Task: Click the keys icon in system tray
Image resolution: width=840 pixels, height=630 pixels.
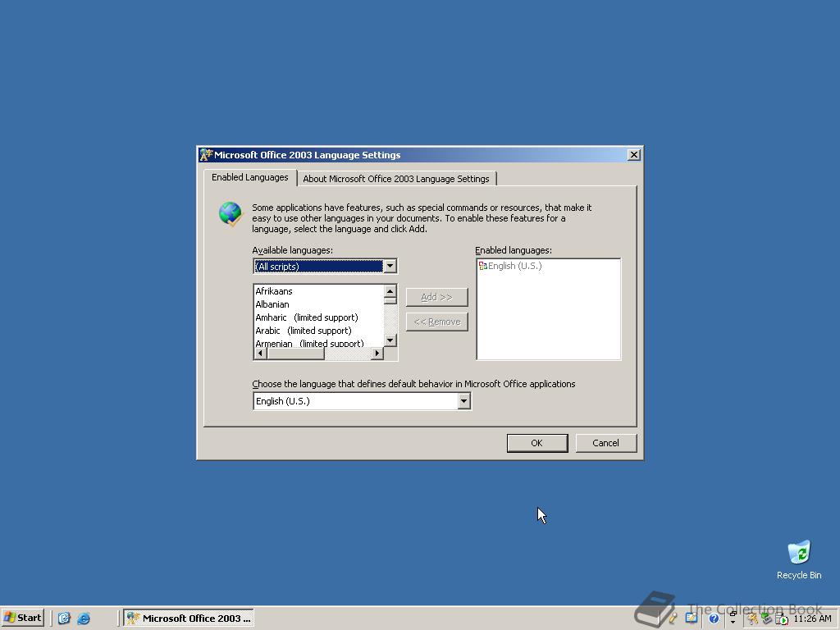Action: tap(752, 619)
